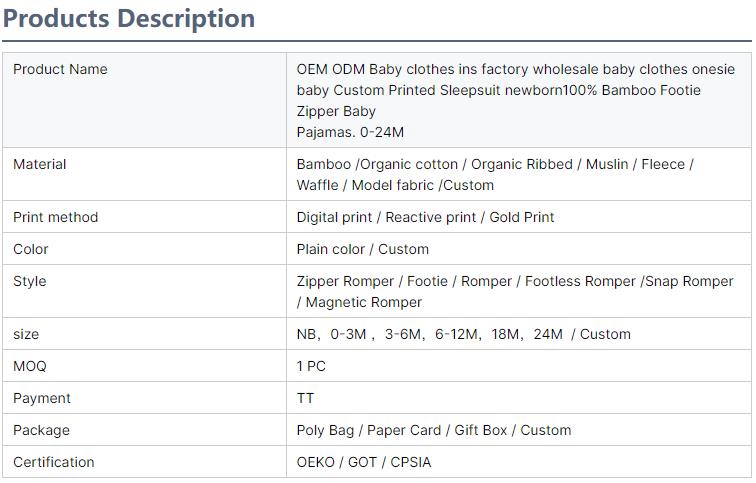The height and width of the screenshot is (483, 756).
Task: Select the Plain color / Custom value
Action: [362, 249]
